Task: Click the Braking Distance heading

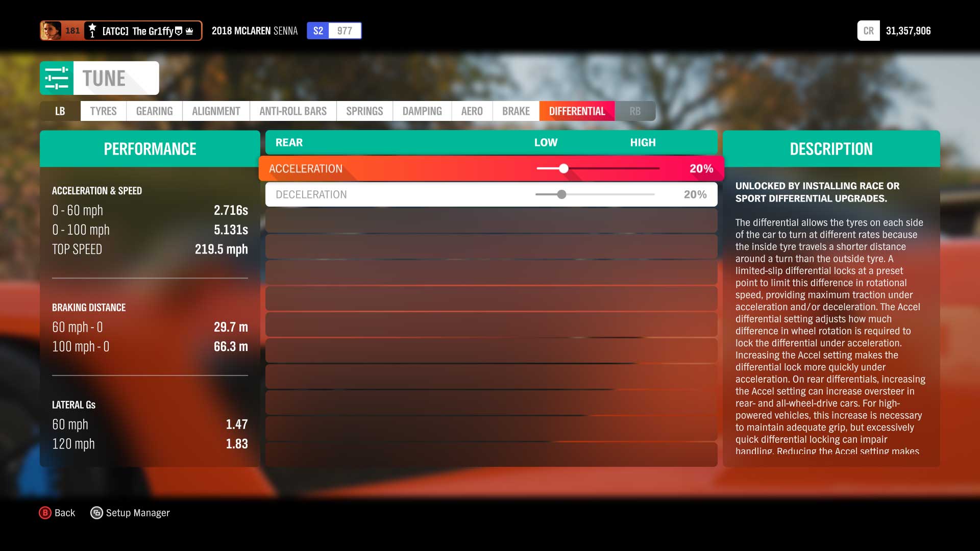Action: 89,308
